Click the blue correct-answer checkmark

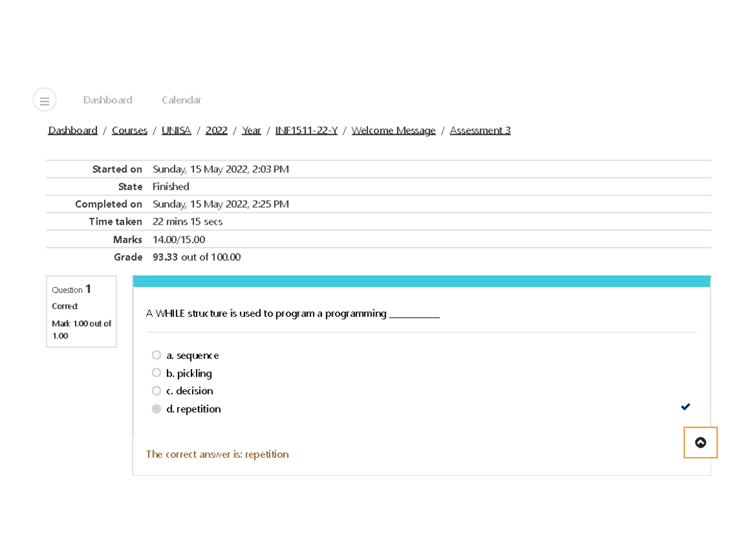click(x=685, y=407)
